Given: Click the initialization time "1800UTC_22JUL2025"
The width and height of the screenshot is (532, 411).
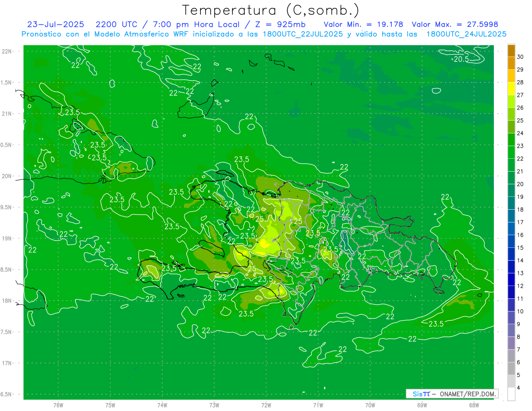Looking at the screenshot, I should 303,34.
